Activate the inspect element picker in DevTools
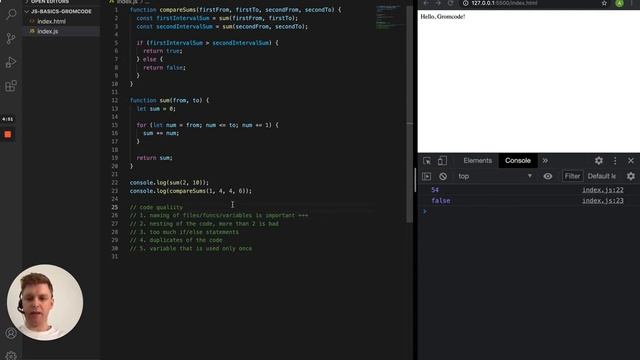640x360 pixels. click(x=427, y=161)
